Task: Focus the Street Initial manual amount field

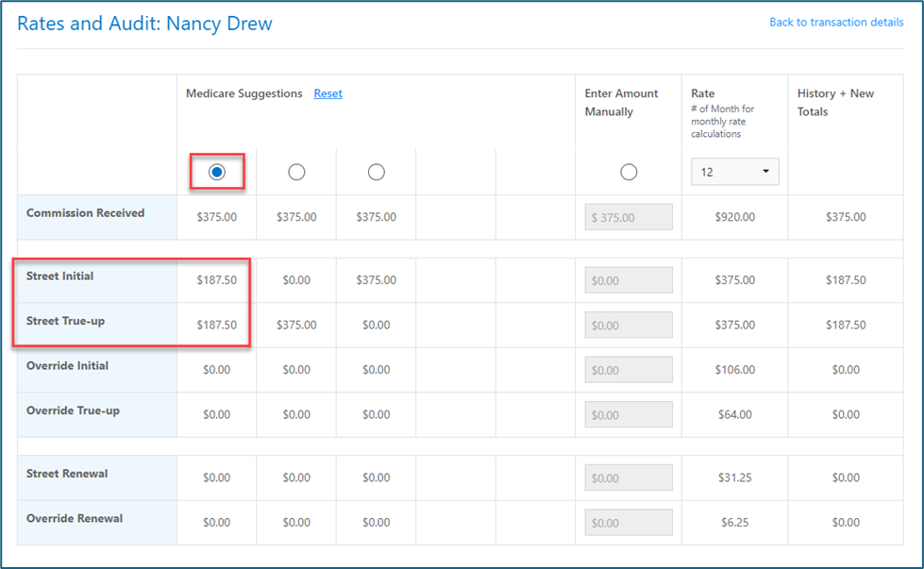Action: [629, 280]
